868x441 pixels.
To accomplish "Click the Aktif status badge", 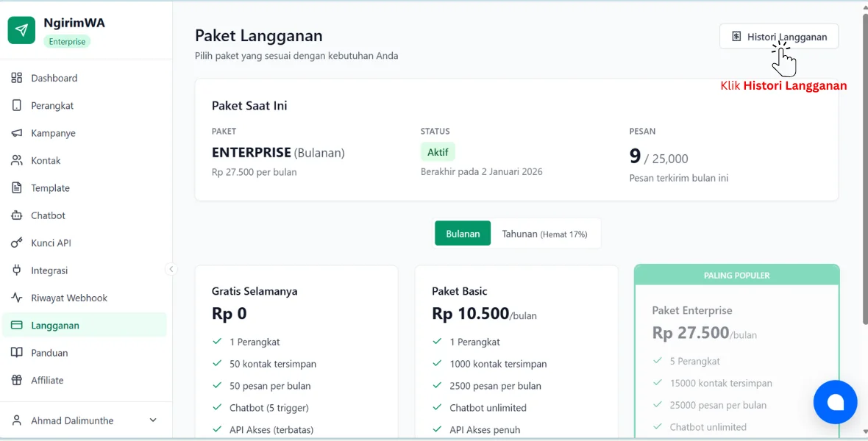I will coord(438,152).
